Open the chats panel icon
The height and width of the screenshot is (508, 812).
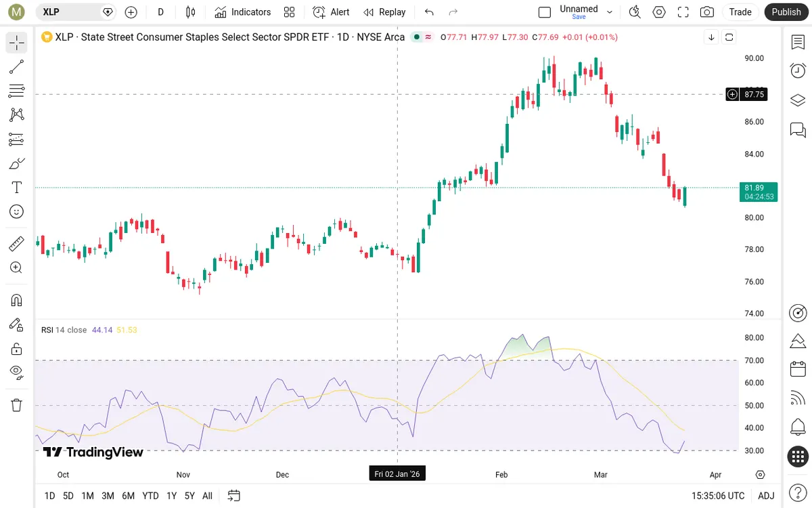798,129
